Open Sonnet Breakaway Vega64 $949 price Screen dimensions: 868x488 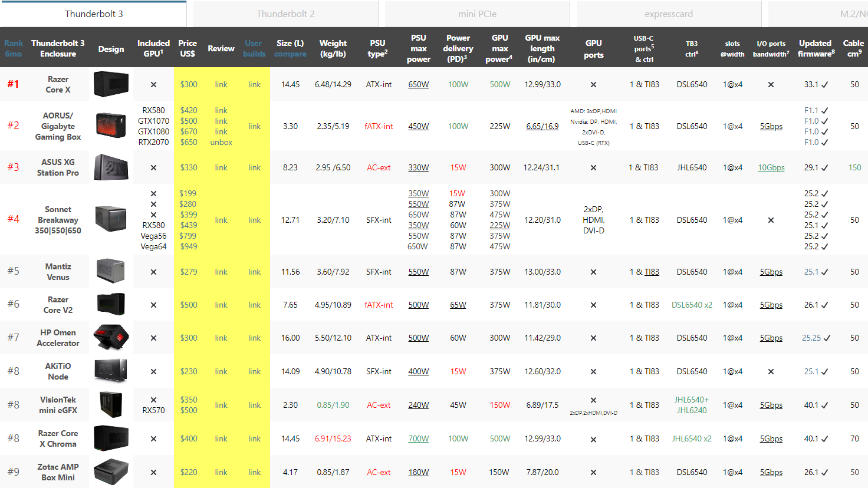[189, 246]
